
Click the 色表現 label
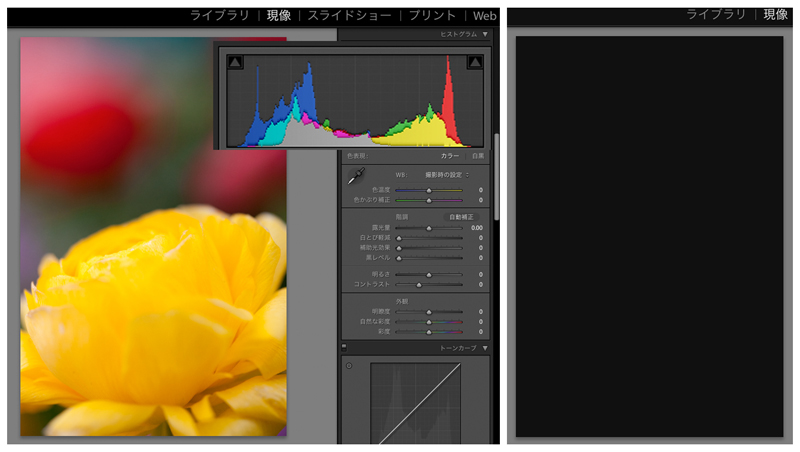pyautogui.click(x=357, y=156)
